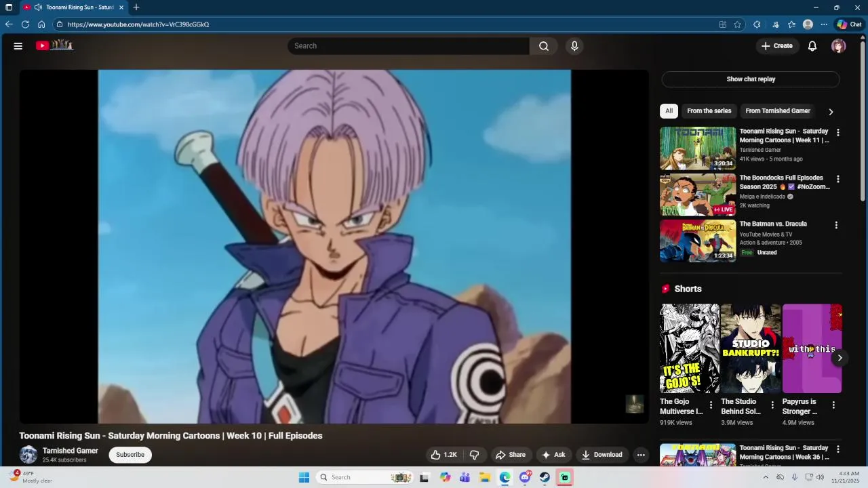Add this page to favorites star
The image size is (868, 488).
tap(738, 24)
